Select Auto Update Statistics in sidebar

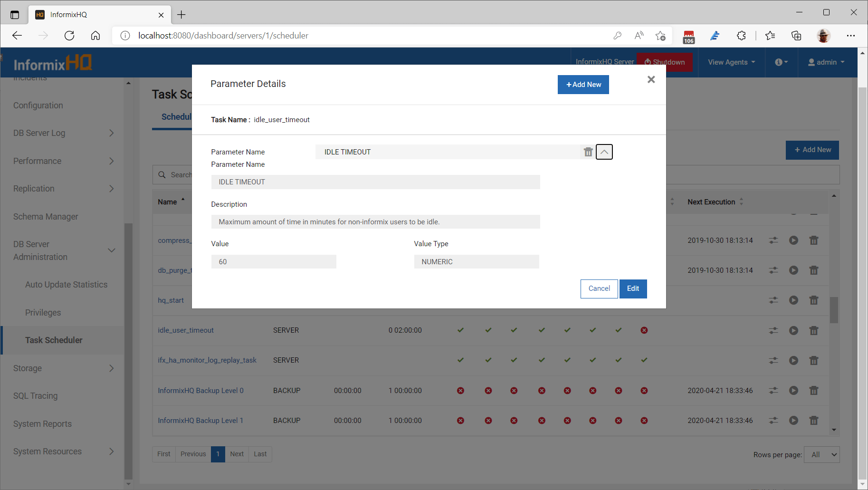click(x=66, y=285)
